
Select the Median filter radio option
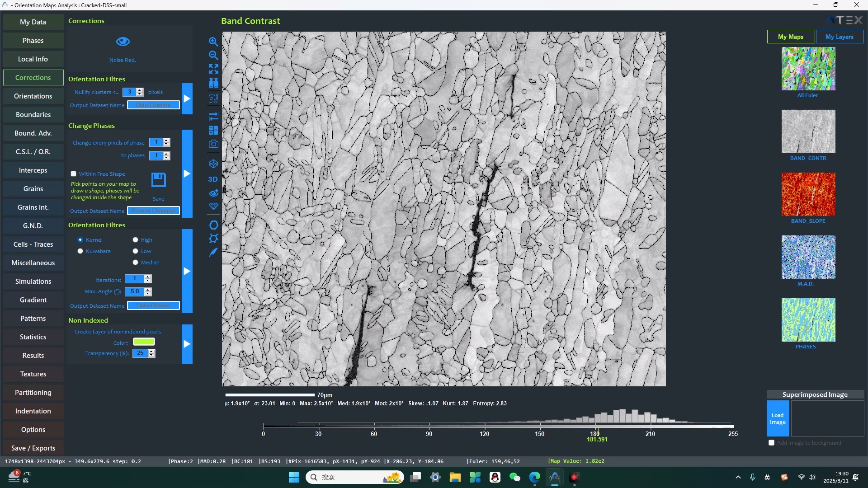(x=135, y=263)
